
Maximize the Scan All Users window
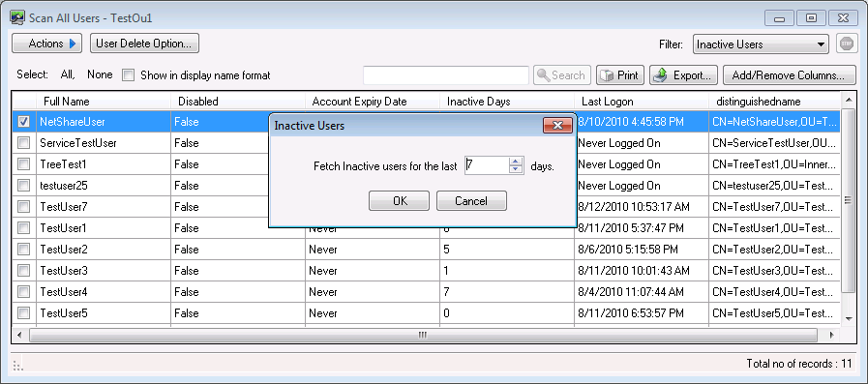click(x=811, y=18)
